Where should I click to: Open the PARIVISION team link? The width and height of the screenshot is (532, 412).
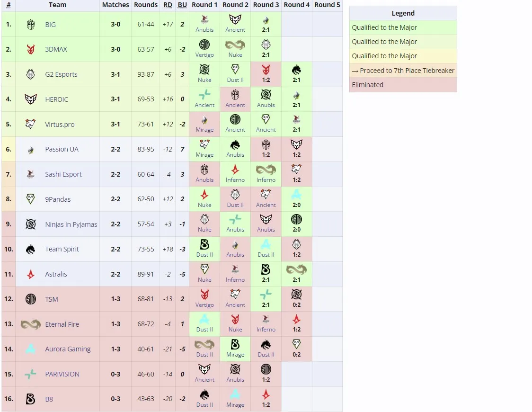[x=62, y=374]
